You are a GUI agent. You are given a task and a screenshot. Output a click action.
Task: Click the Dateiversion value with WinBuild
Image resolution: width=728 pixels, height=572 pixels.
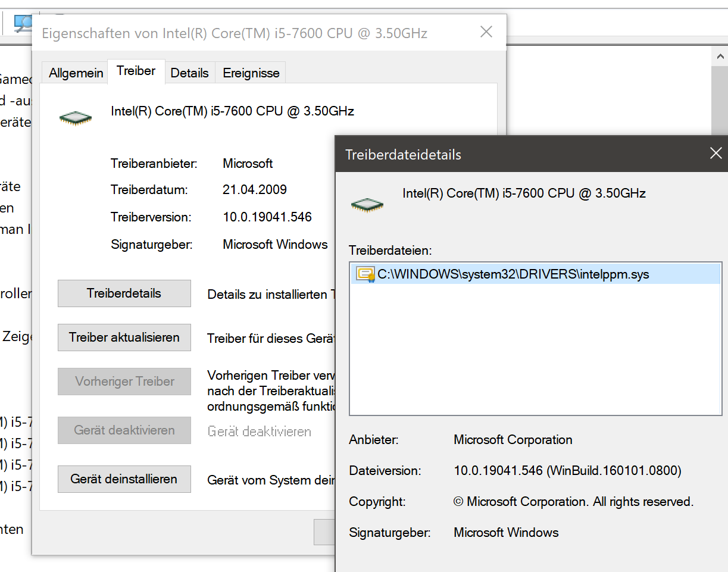pos(567,471)
